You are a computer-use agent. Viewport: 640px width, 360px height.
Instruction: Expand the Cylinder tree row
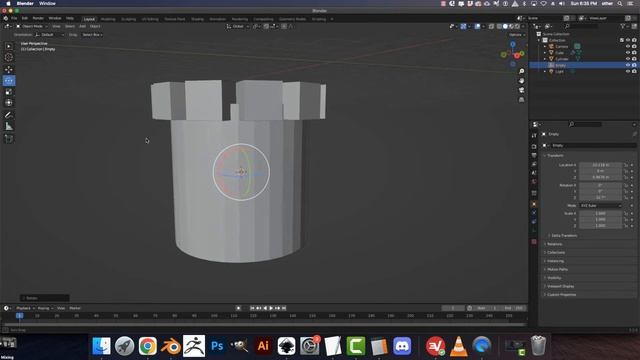544,59
